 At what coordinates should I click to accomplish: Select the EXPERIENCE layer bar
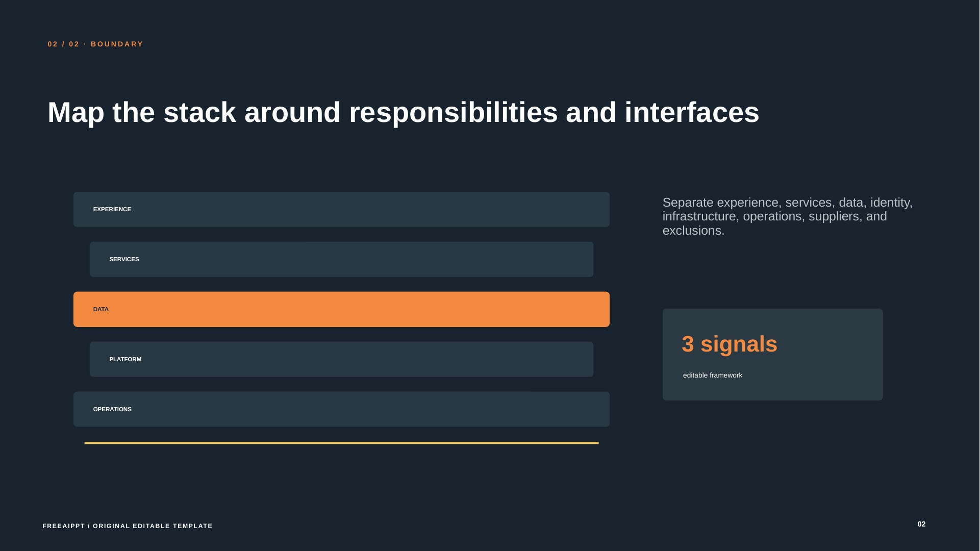point(341,209)
